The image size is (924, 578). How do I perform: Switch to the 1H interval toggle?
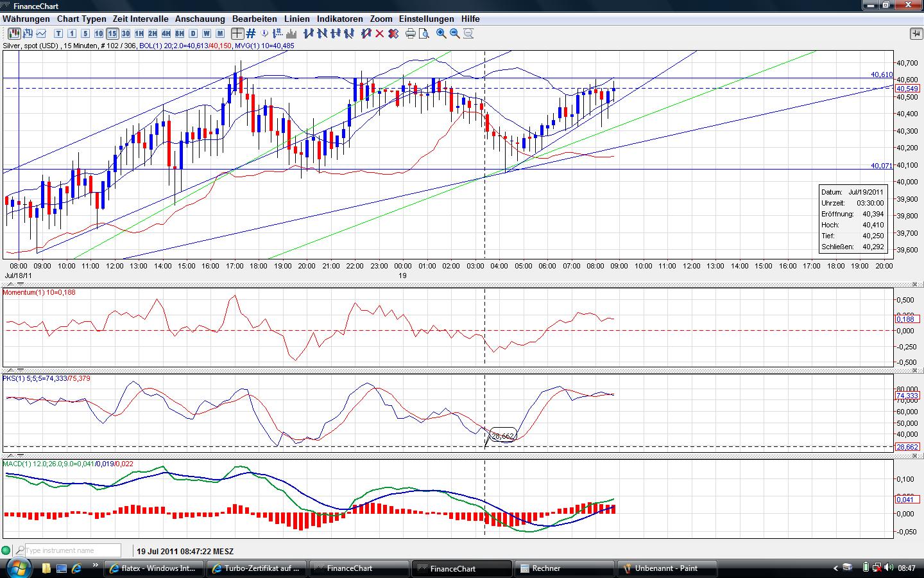139,33
